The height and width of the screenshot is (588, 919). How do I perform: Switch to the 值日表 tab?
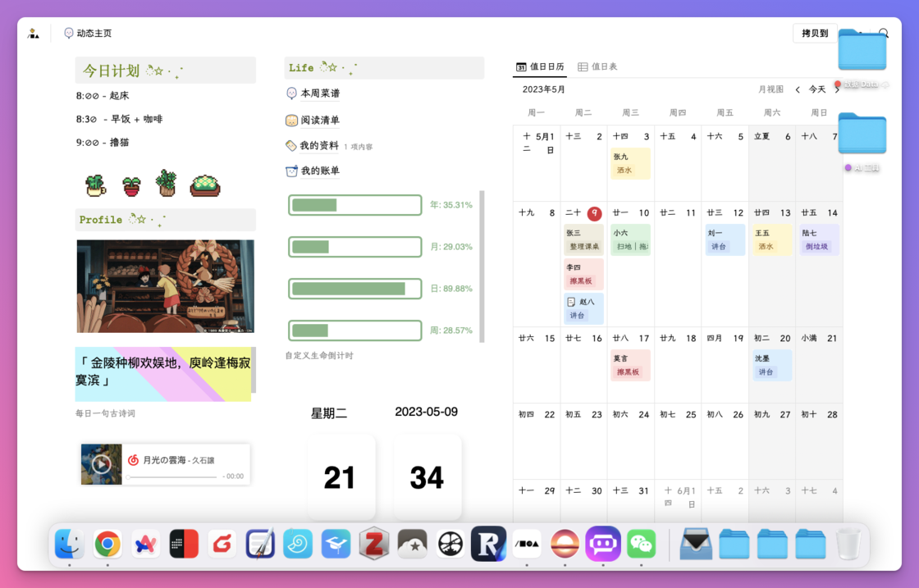597,66
